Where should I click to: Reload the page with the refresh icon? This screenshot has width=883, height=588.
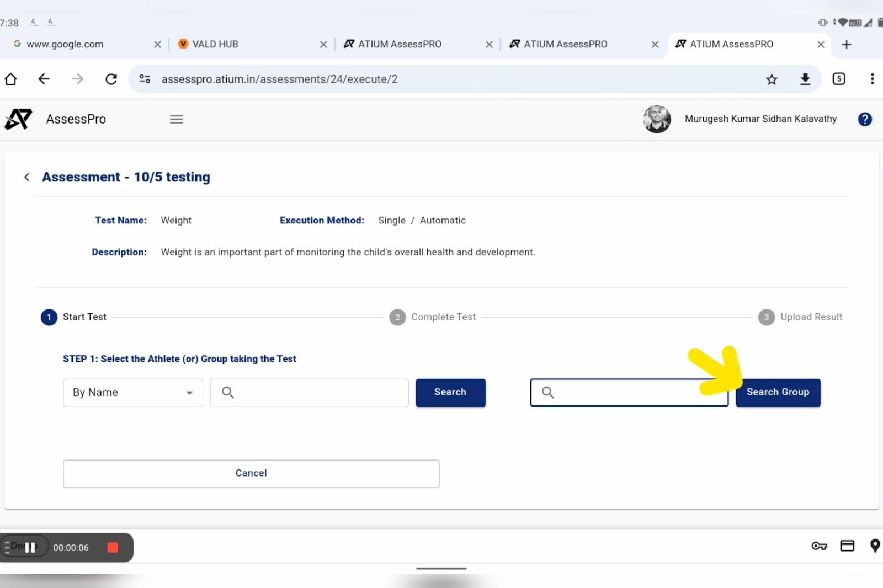[x=111, y=79]
